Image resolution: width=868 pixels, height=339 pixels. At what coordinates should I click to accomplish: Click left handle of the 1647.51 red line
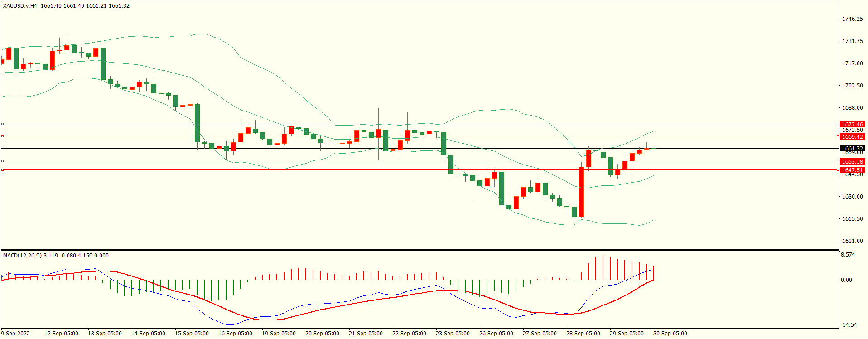[x=2, y=169]
